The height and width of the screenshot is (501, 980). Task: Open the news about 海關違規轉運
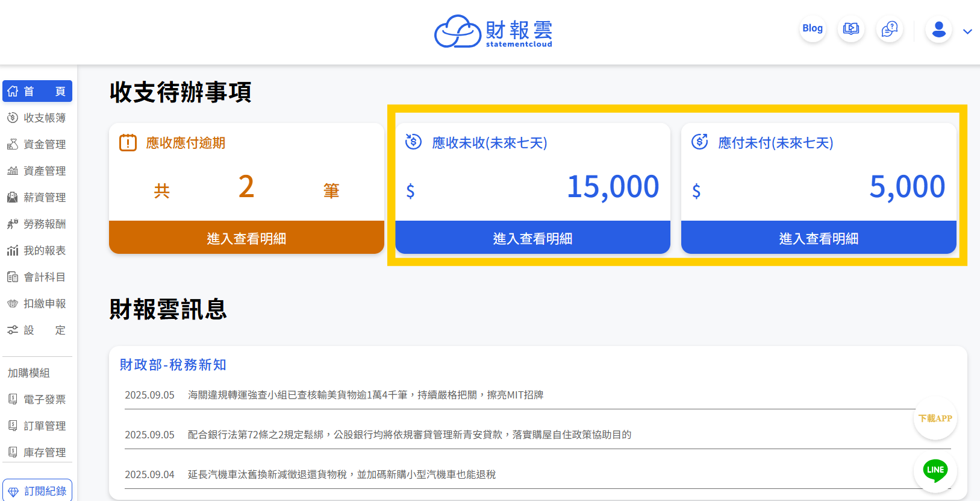pos(365,395)
